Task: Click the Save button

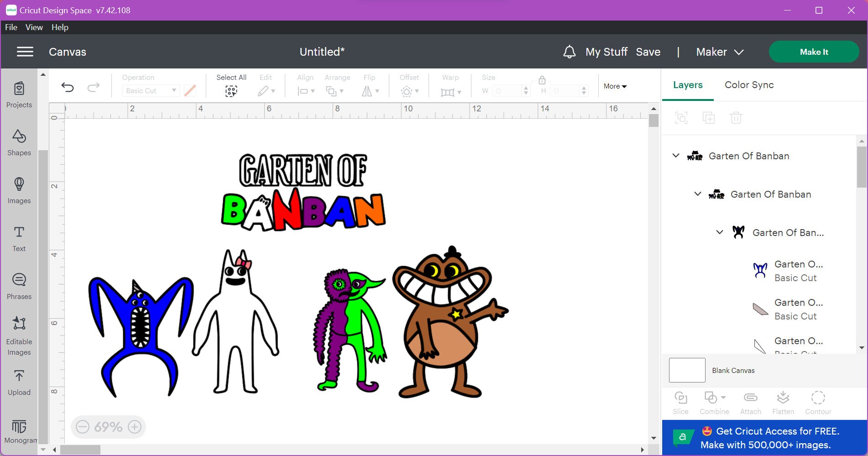Action: coord(648,52)
